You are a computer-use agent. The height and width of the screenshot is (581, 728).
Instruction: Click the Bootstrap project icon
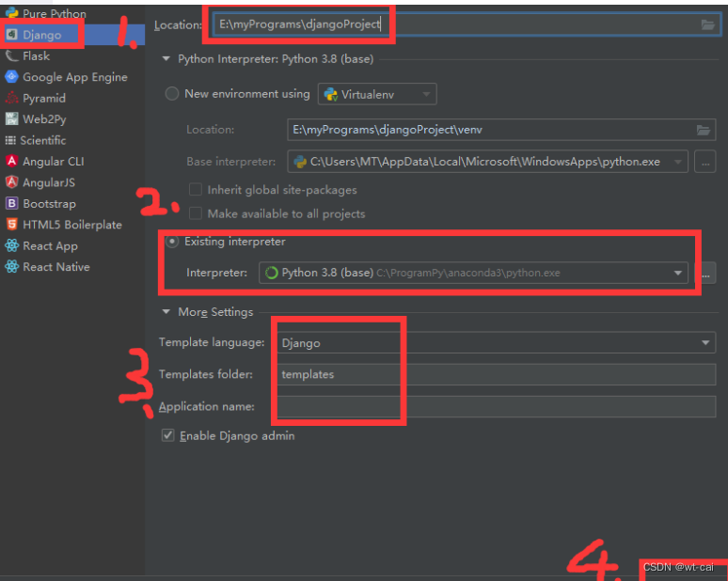11,203
